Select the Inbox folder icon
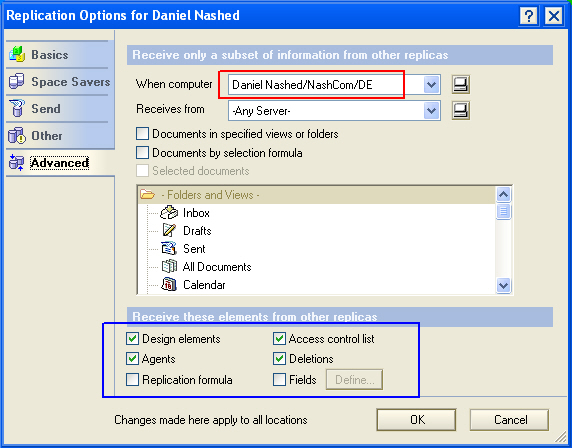The width and height of the screenshot is (572, 448). point(169,213)
